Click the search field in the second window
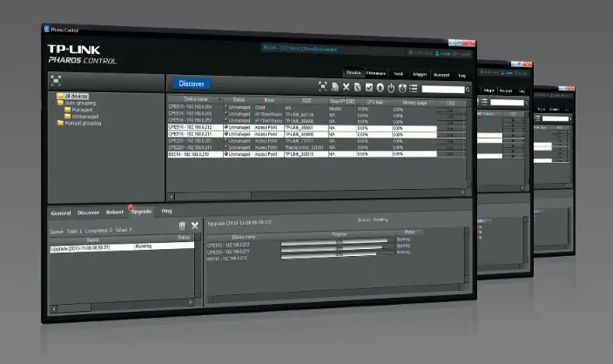Viewport: 613px width, 364px height. tap(507, 103)
